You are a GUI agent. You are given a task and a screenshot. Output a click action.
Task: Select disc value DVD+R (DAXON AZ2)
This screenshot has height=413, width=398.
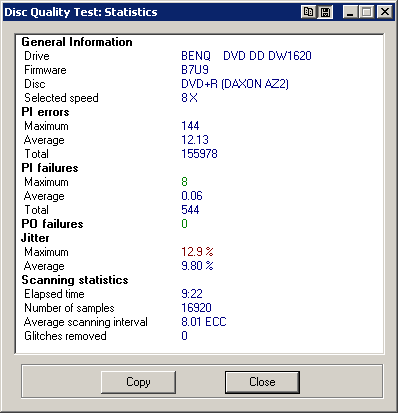[235, 84]
